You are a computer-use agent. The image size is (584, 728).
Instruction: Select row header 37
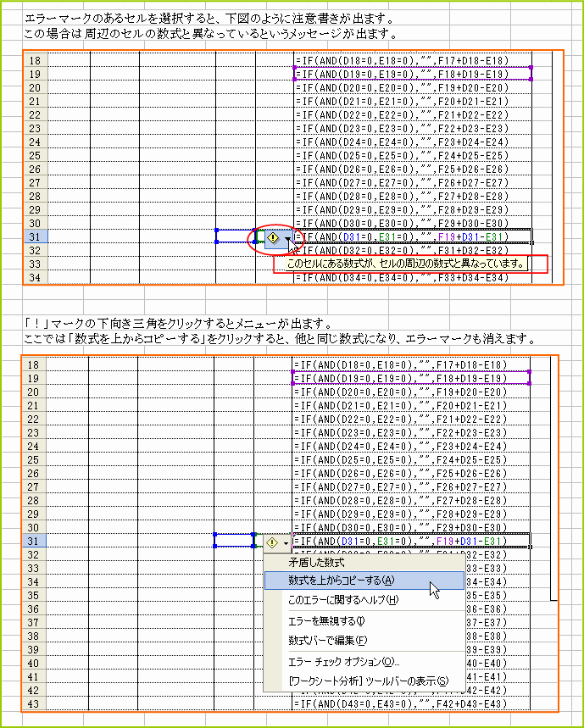[x=33, y=622]
